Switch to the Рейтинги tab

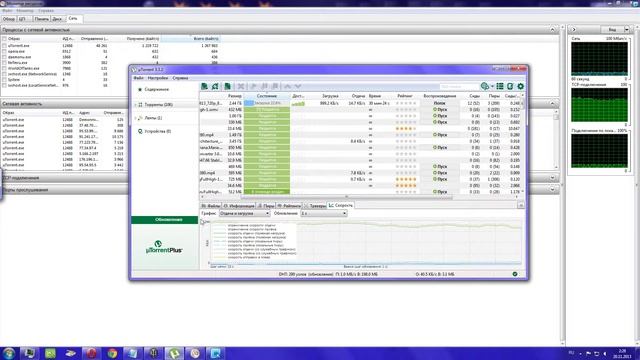coord(289,206)
